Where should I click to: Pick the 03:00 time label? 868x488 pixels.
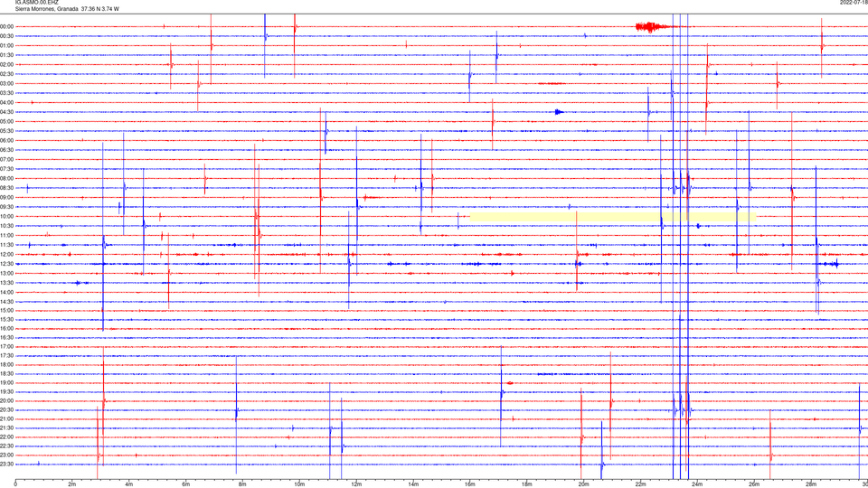(7, 83)
